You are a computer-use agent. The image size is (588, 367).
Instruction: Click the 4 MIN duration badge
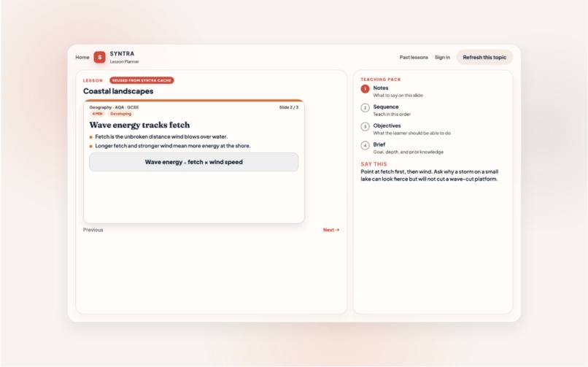coord(97,114)
